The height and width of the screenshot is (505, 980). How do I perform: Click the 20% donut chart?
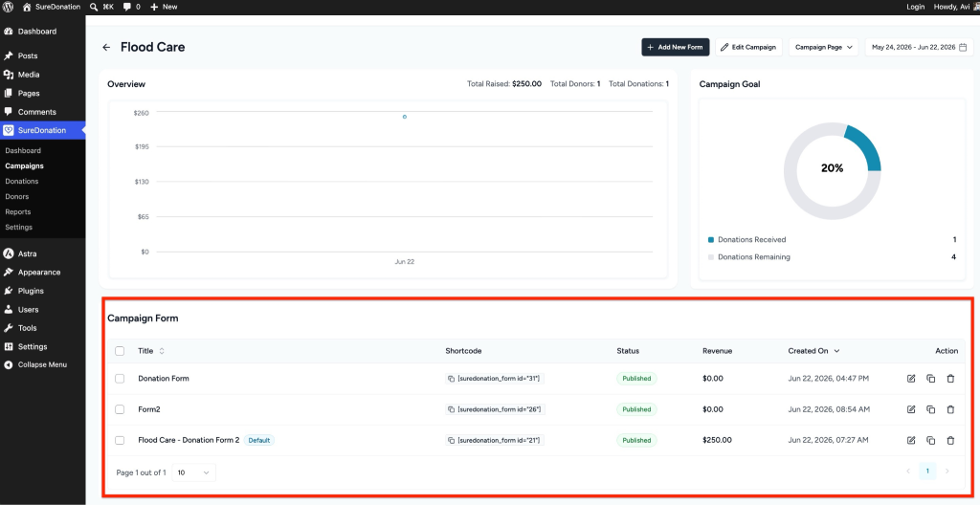(832, 170)
